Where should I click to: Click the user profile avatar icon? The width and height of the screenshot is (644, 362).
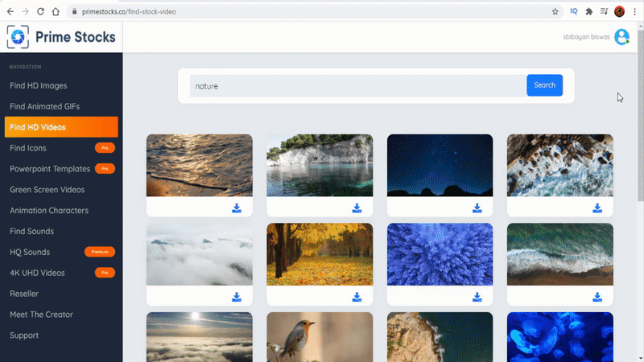click(621, 37)
